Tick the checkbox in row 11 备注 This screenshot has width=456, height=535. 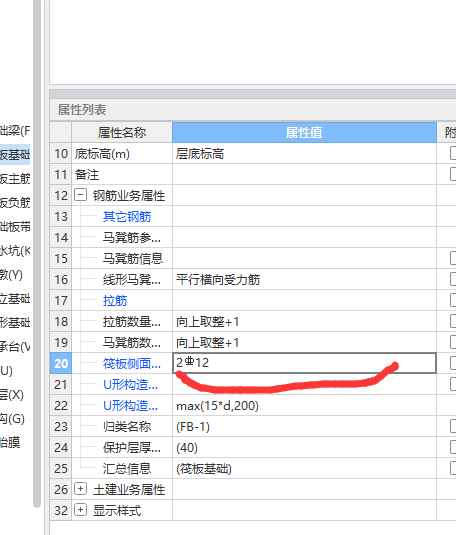tap(453, 174)
